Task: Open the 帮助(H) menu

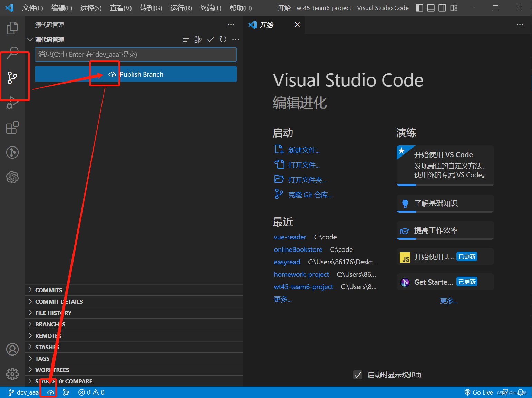Action: 241,8
